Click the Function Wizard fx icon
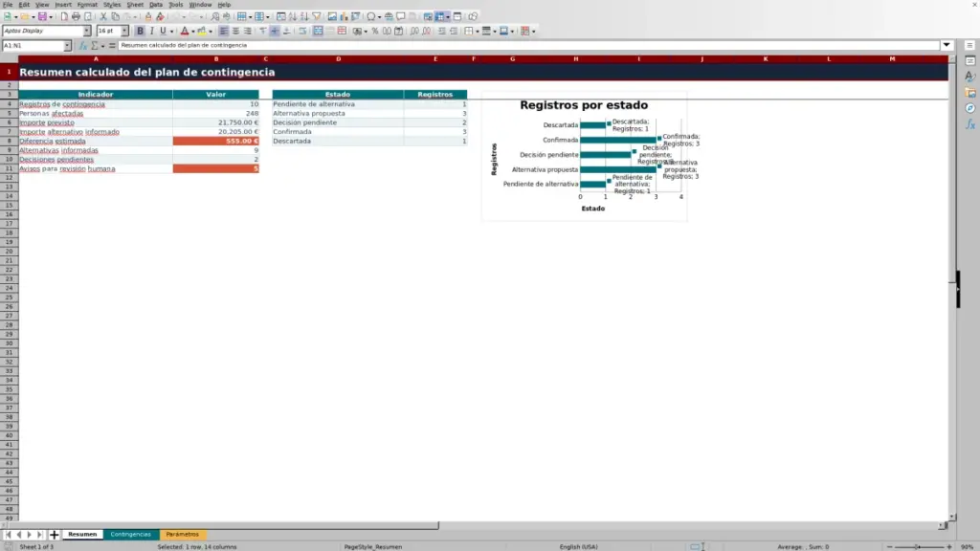This screenshot has width=980, height=551. coord(82,45)
